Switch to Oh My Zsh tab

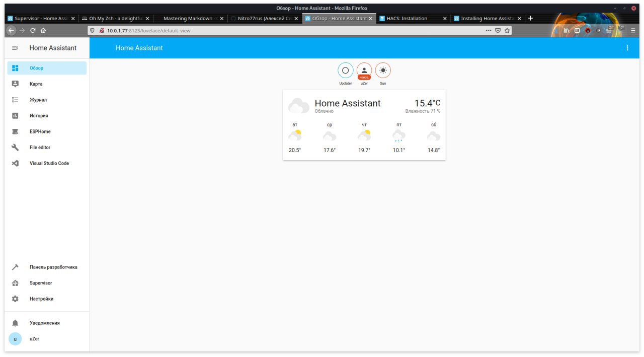click(115, 19)
